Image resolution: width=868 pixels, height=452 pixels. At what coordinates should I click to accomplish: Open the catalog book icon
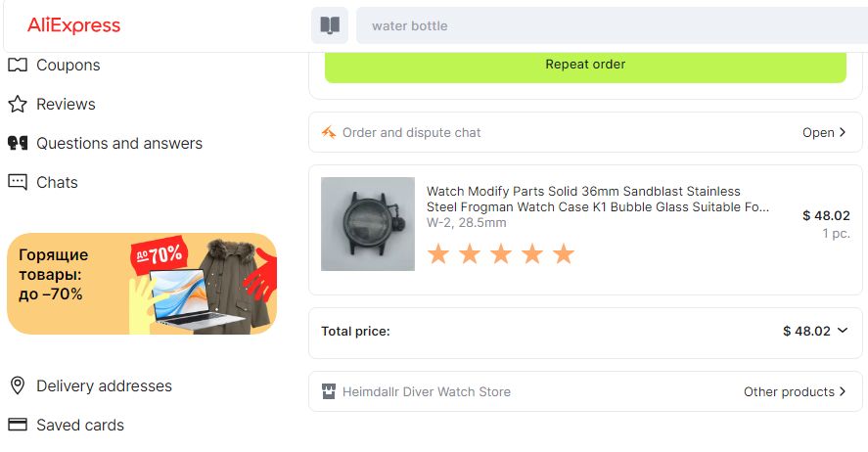click(330, 25)
